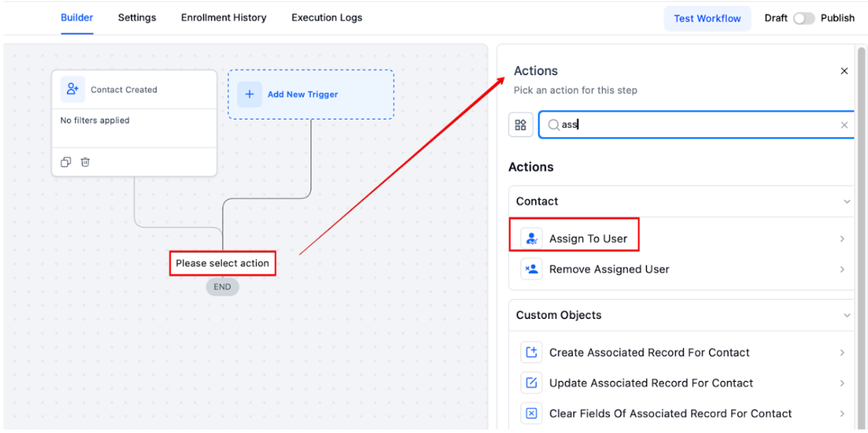Open the Enrollment History tab
Viewport: 868px width, 433px height.
(223, 18)
